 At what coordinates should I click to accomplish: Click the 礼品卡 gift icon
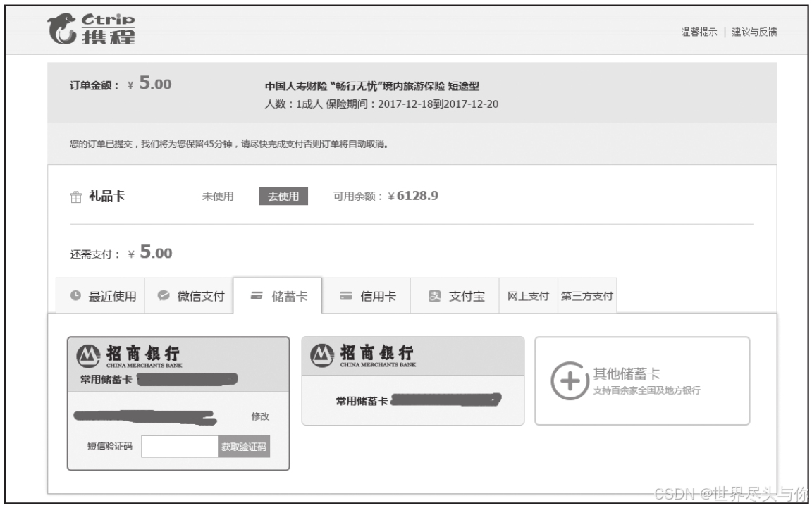(x=76, y=197)
